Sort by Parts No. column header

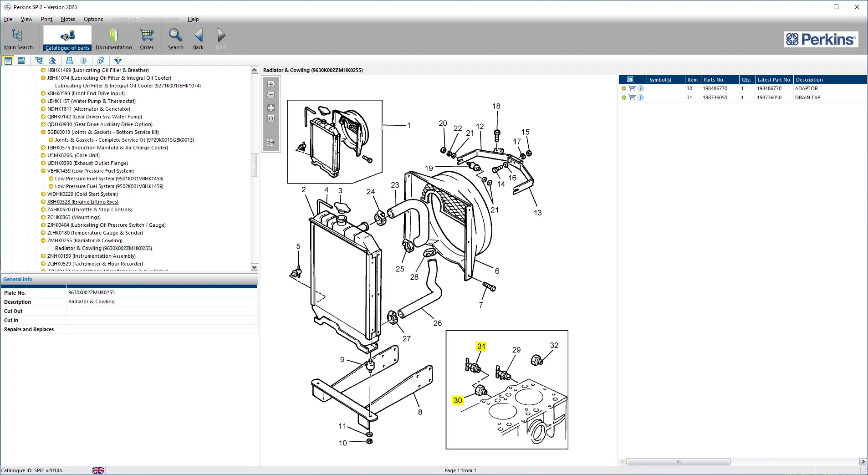720,80
